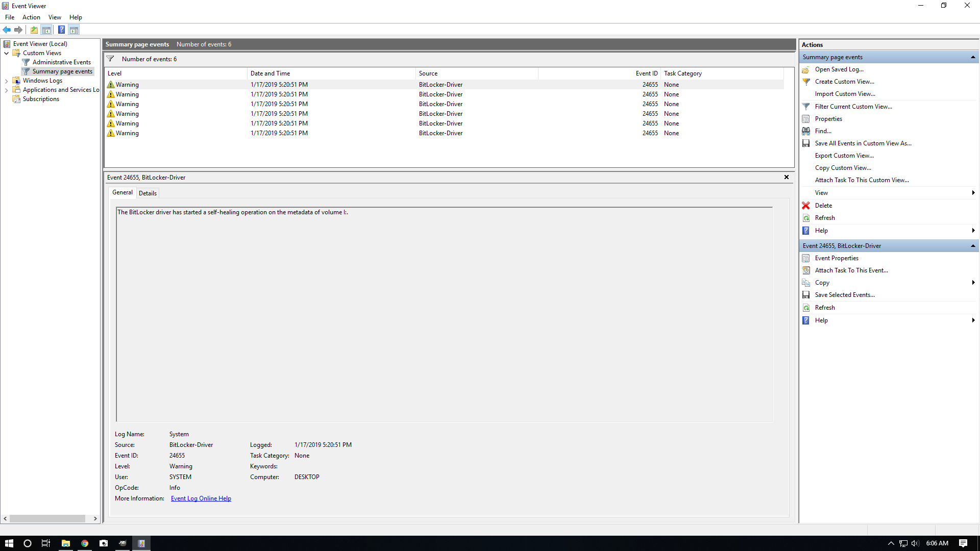Image resolution: width=980 pixels, height=551 pixels.
Task: Click right arrow of tree pane scrollbar
Action: (95, 519)
